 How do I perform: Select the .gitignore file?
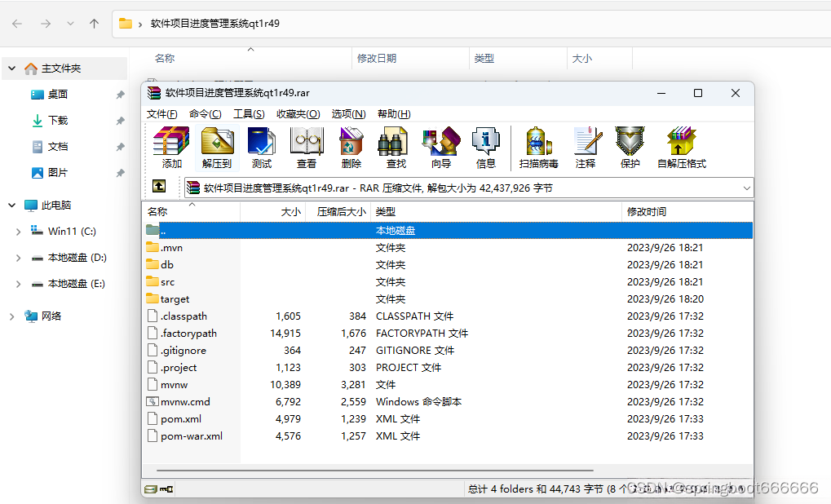pos(448,351)
